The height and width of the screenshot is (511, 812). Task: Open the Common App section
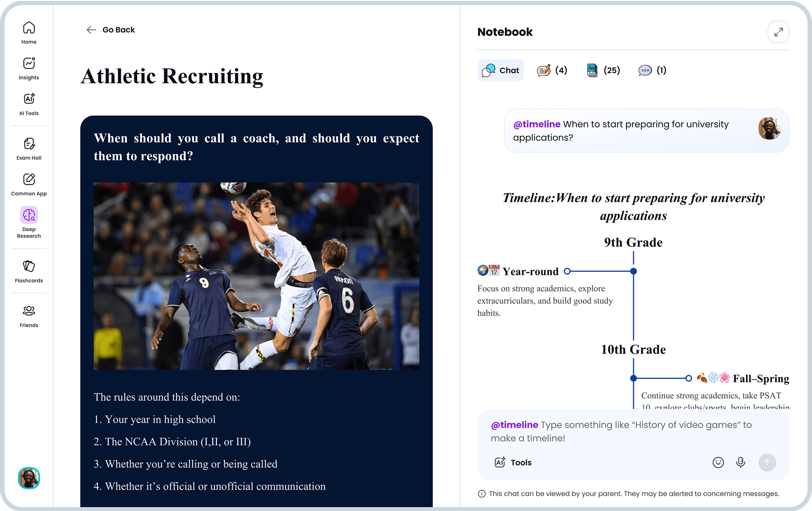(x=29, y=185)
